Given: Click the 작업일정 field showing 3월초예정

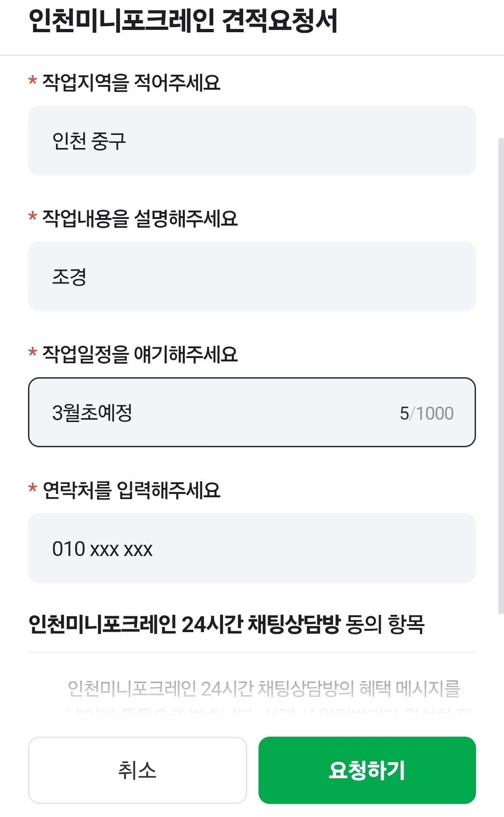Looking at the screenshot, I should pos(252,412).
